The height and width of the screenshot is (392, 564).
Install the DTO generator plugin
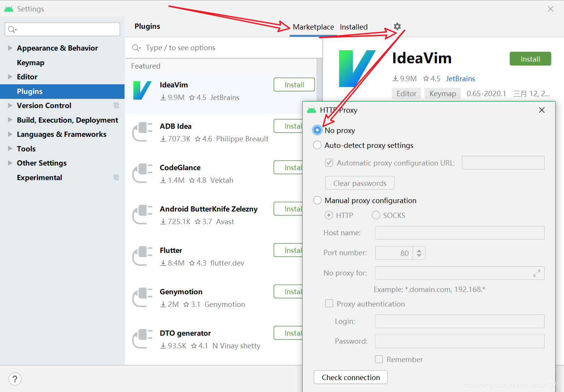[288, 333]
